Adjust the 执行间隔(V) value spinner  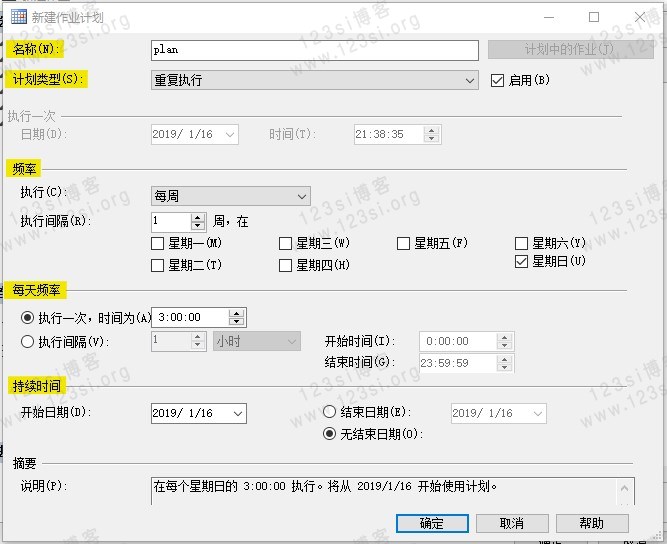(x=197, y=341)
